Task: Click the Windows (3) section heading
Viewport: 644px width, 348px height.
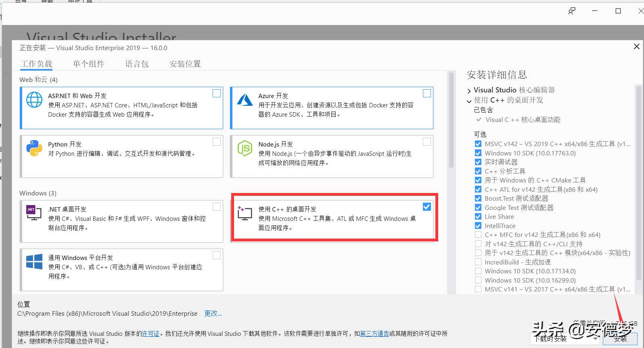Action: 38,193
